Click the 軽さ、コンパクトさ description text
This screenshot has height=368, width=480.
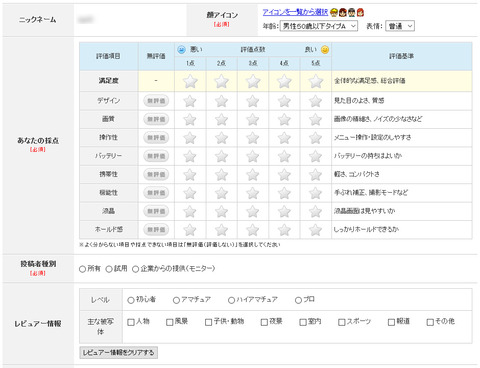coord(357,174)
